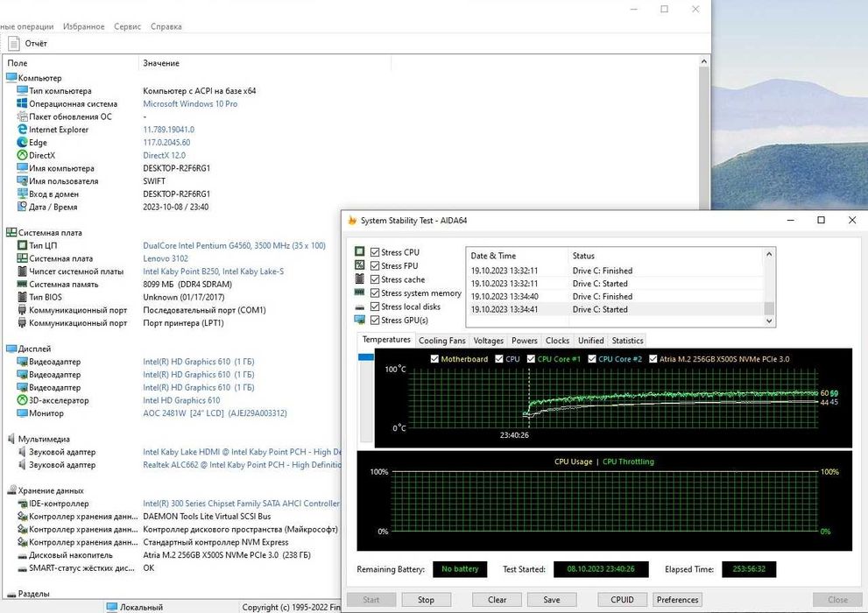Disable the Stress GPU(s) checkbox
The image size is (868, 613).
375,321
